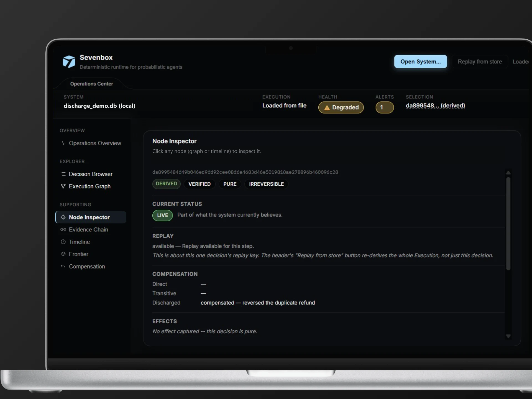Image resolution: width=532 pixels, height=399 pixels.
Task: Open the alerts count badge
Action: pyautogui.click(x=385, y=108)
